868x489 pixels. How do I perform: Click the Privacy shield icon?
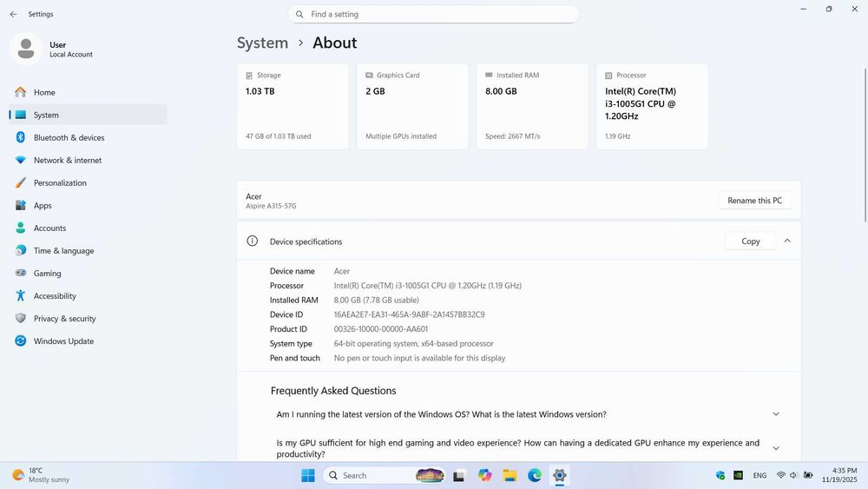click(21, 319)
